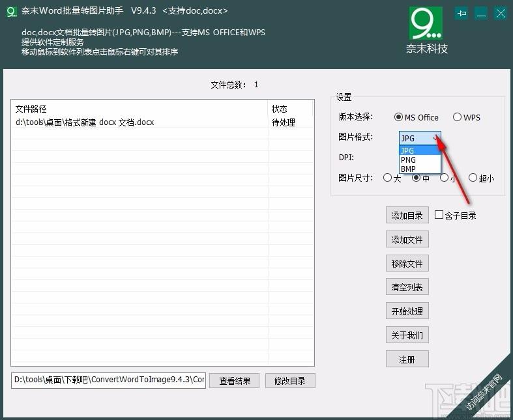The width and height of the screenshot is (513, 420).
Task: Click 修改目录 button
Action: pyautogui.click(x=290, y=381)
